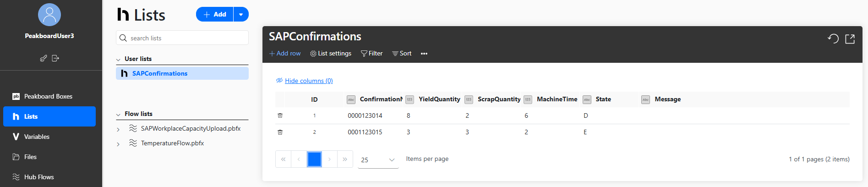Image resolution: width=868 pixels, height=187 pixels.
Task: Go to the first page of results
Action: pos(283,159)
